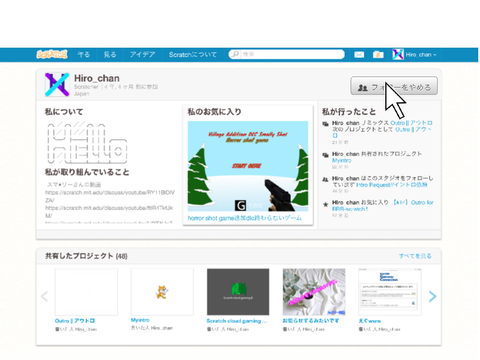Open the 見る menu item
The image size is (480, 360).
(110, 55)
